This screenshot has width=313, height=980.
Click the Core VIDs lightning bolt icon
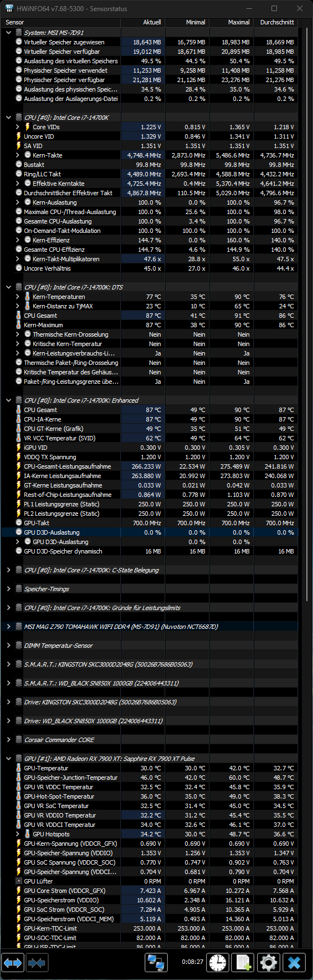click(x=28, y=127)
